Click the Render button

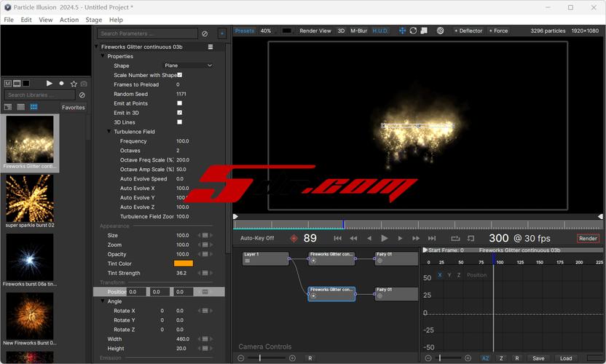pos(588,238)
